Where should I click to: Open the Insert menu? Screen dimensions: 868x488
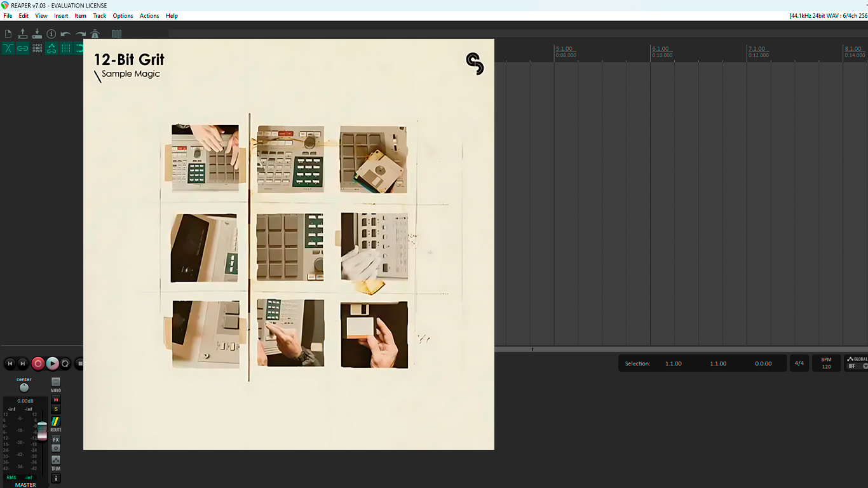[61, 16]
